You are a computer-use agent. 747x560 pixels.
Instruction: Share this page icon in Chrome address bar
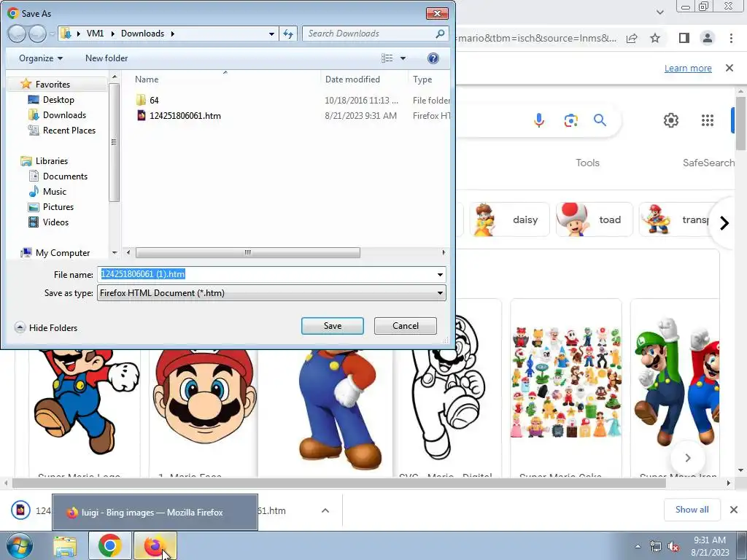point(632,38)
